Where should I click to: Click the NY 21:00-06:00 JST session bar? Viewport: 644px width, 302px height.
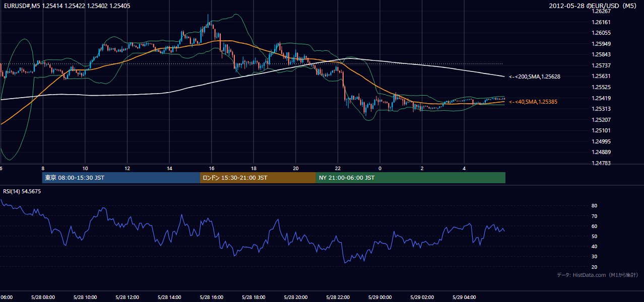(x=411, y=178)
